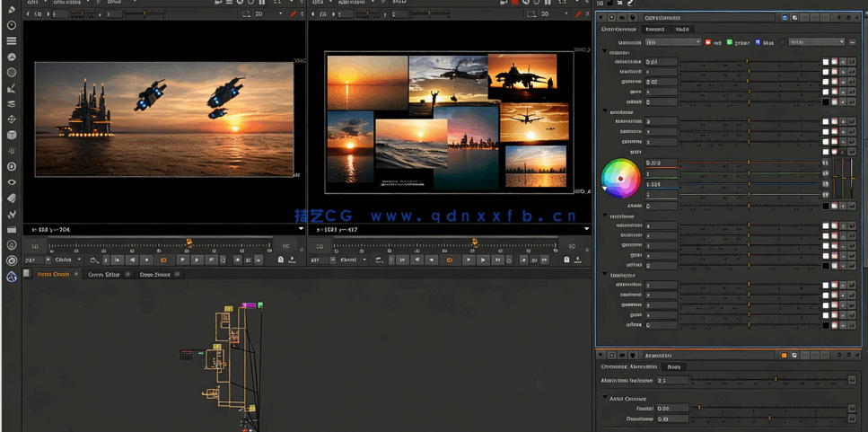The image size is (868, 432).
Task: Open the eye-shaped Views icon in the left toolbar
Action: pos(12,182)
